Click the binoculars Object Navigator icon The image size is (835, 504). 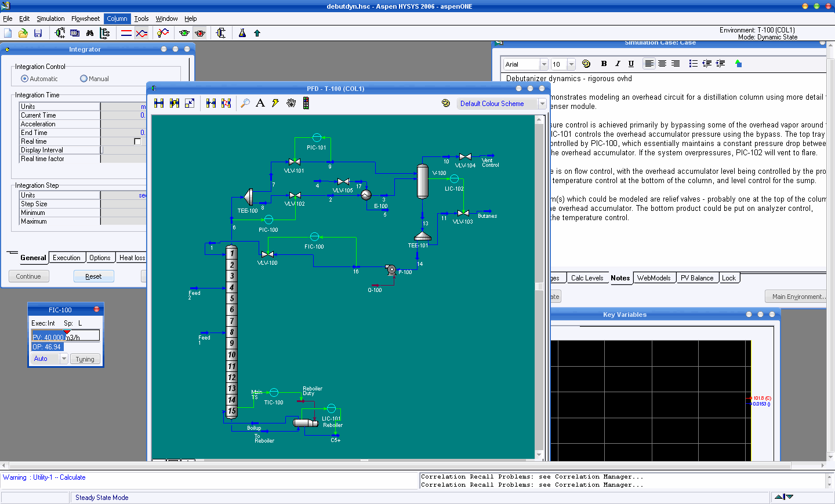click(90, 33)
